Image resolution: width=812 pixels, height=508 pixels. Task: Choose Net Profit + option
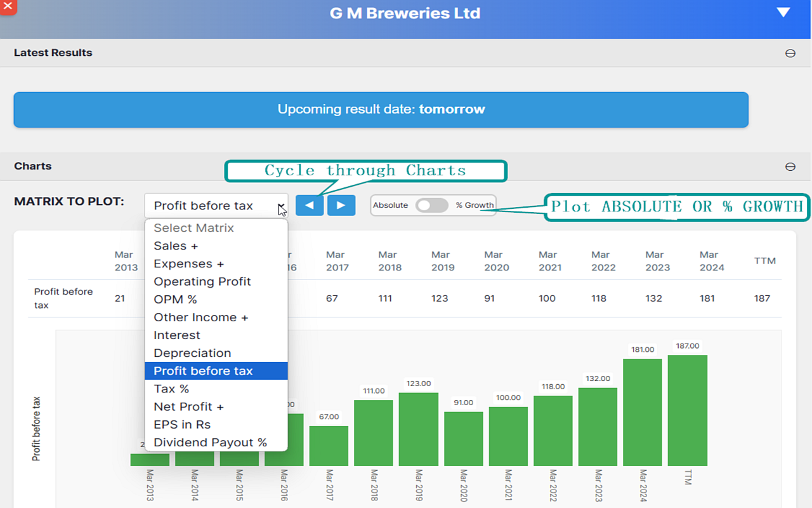[188, 406]
